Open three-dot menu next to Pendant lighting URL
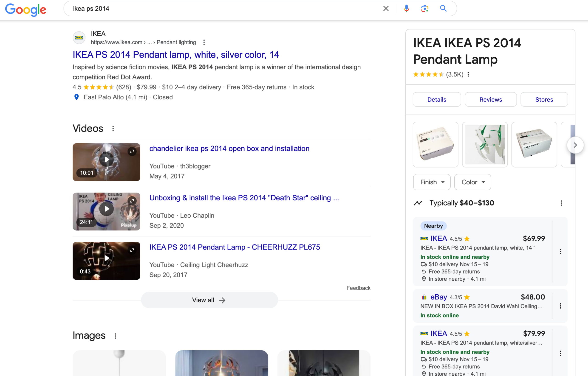588x376 pixels. (204, 42)
